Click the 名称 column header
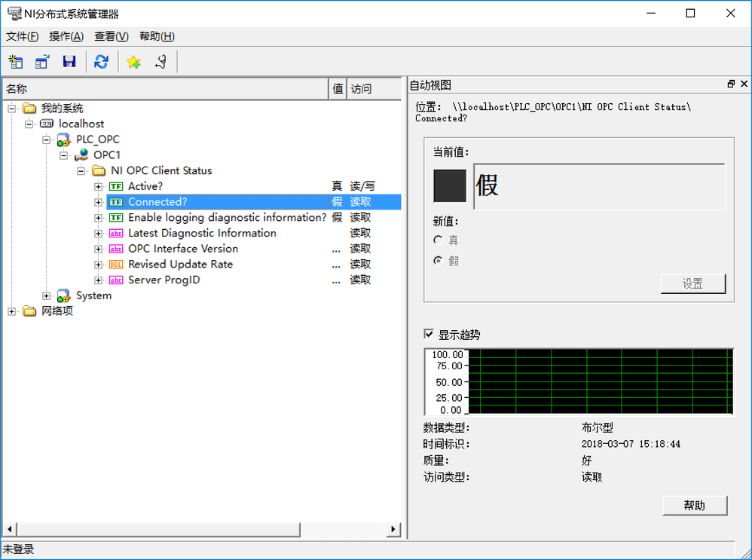Image resolution: width=752 pixels, height=560 pixels. click(166, 89)
